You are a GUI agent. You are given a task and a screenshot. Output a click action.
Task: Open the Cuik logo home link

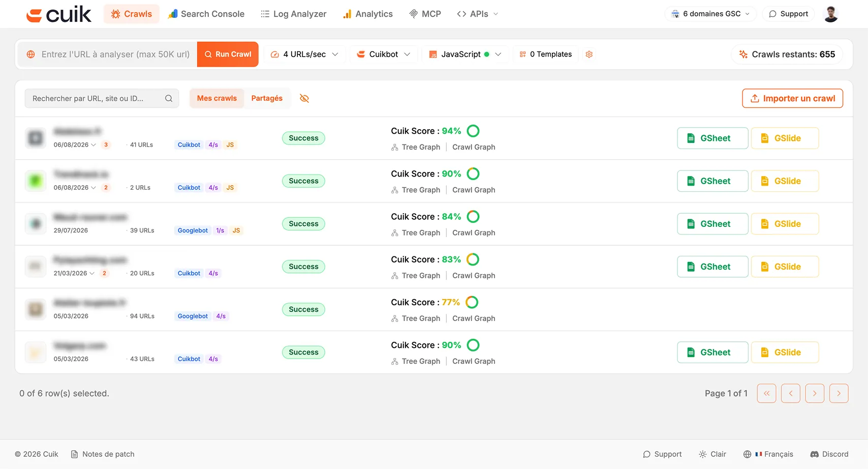pos(58,14)
